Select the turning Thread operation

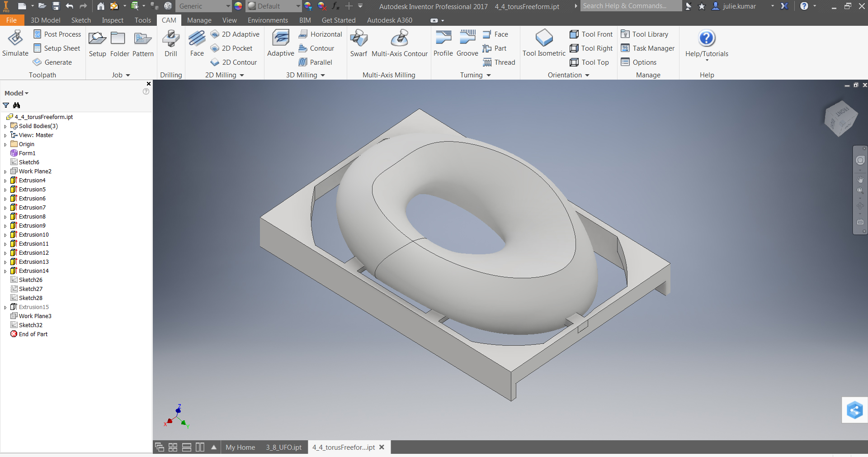tap(499, 62)
